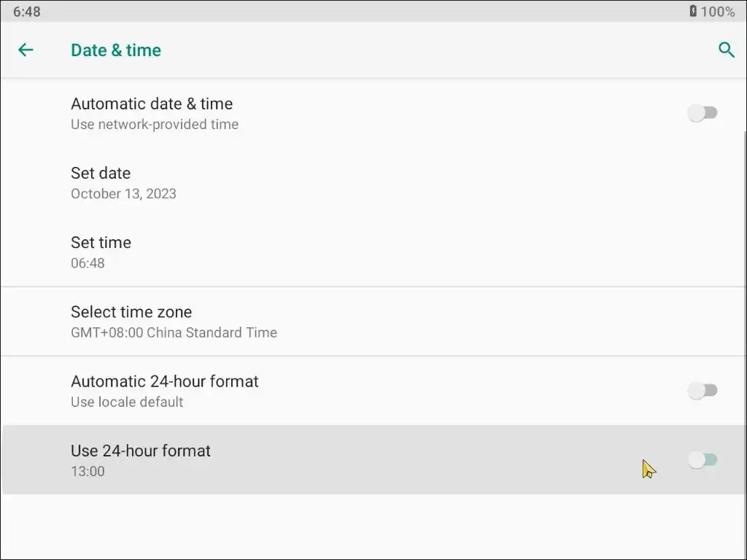Click the battery icon in status bar

[693, 11]
